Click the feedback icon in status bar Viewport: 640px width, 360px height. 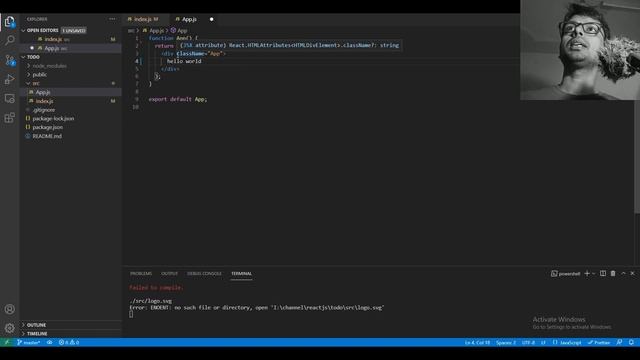coord(619,342)
